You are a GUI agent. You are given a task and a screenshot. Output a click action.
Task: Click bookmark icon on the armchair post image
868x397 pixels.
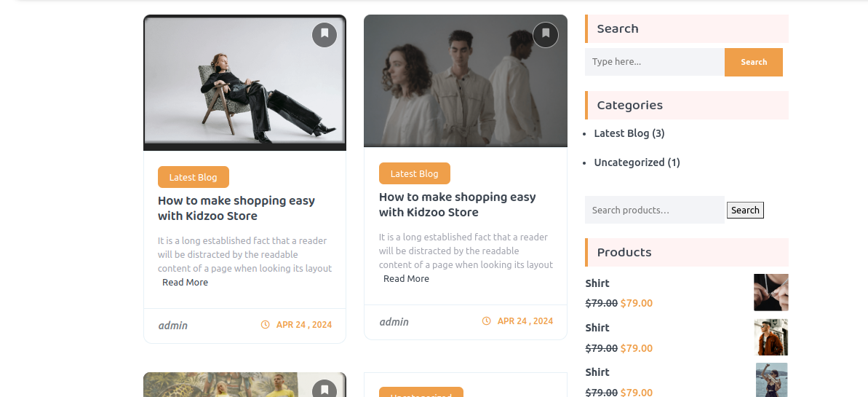coord(324,34)
